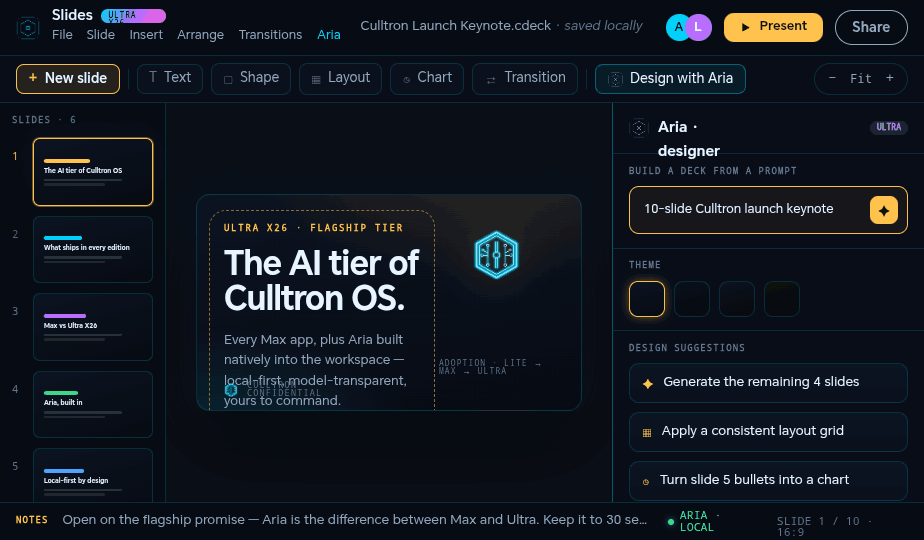Open collaborator avatar L
Viewport: 924px width, 540px height.
click(698, 27)
